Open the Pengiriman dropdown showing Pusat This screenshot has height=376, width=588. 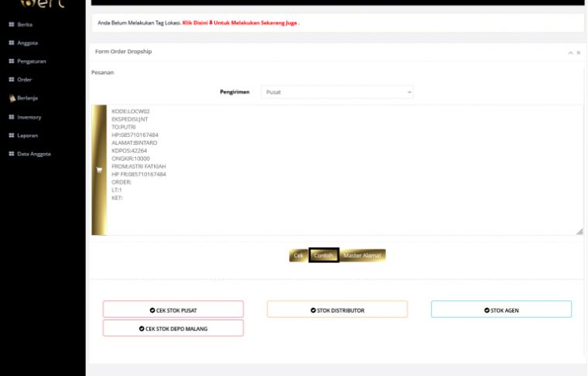pyautogui.click(x=337, y=92)
